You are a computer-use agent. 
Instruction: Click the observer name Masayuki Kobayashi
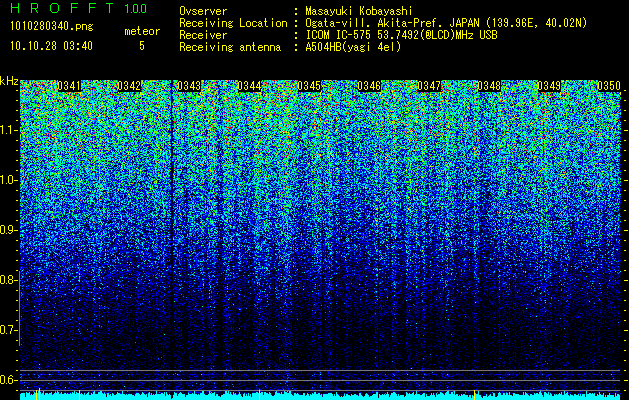tap(359, 11)
